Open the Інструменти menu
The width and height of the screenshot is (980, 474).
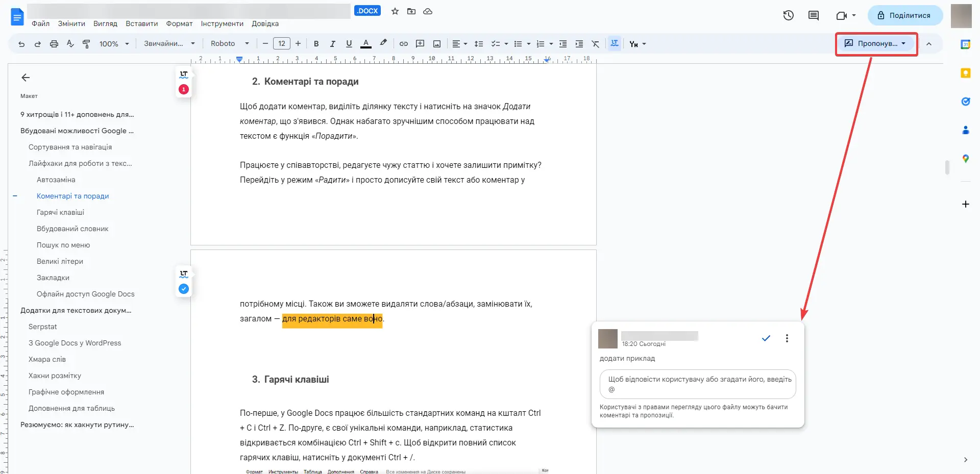[222, 23]
